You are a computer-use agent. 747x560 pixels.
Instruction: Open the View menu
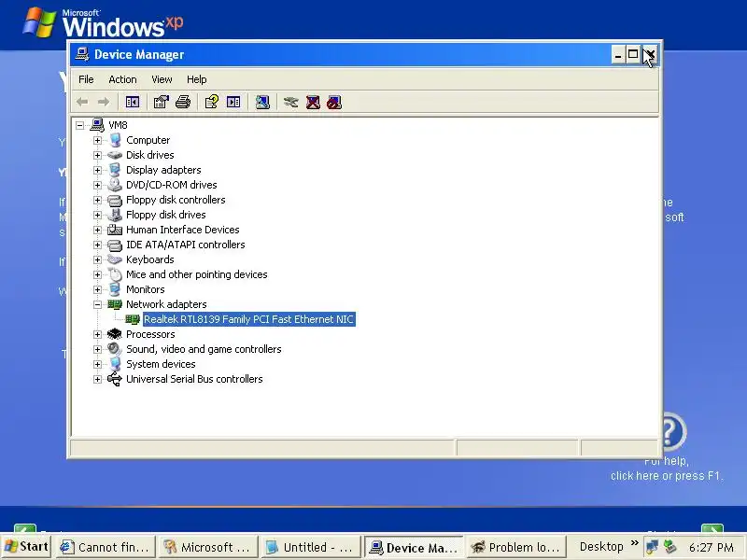click(x=162, y=79)
